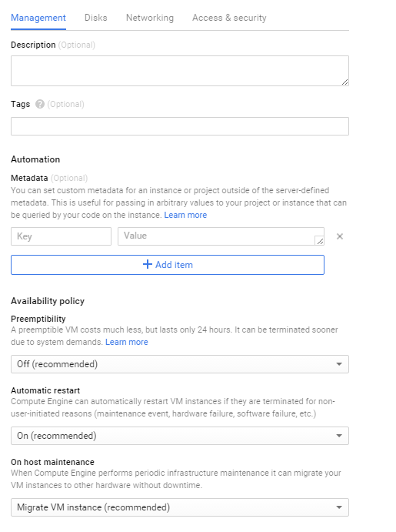This screenshot has width=396, height=532.
Task: Click the metadata Value field
Action: pos(221,236)
